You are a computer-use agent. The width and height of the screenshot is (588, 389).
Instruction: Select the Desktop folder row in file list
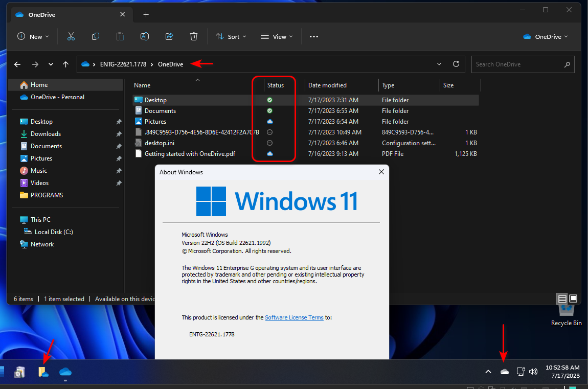306,100
